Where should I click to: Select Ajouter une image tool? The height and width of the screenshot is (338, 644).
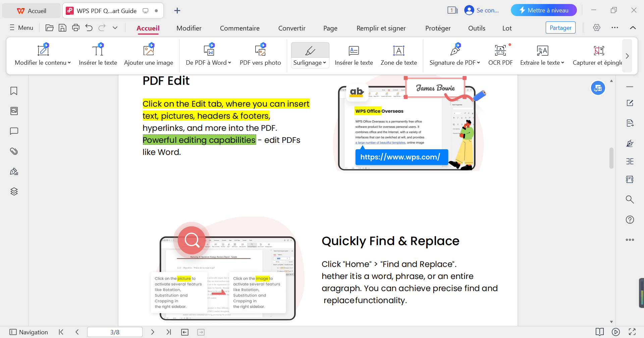click(149, 55)
